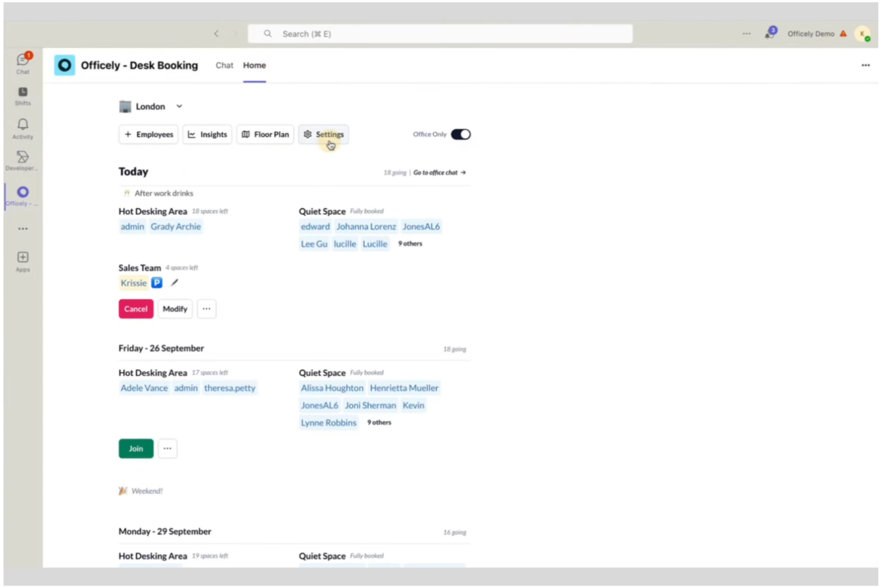Viewport: 882px width, 588px height.
Task: Follow the Go to office chat link
Action: [440, 173]
